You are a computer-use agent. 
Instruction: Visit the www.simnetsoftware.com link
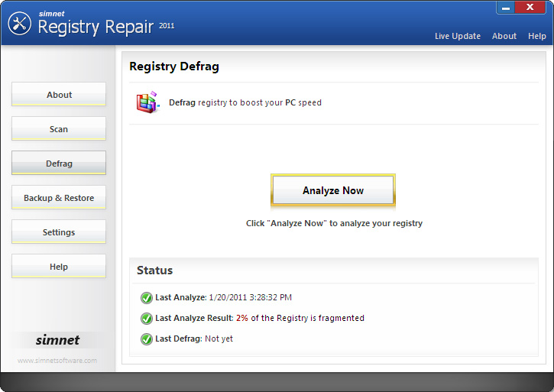pos(57,361)
